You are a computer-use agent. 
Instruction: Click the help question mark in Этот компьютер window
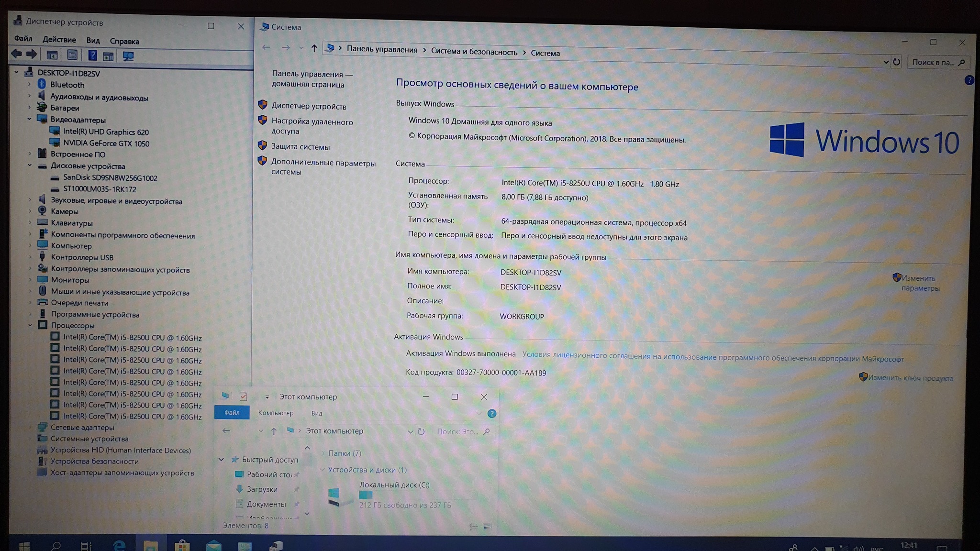pos(491,414)
